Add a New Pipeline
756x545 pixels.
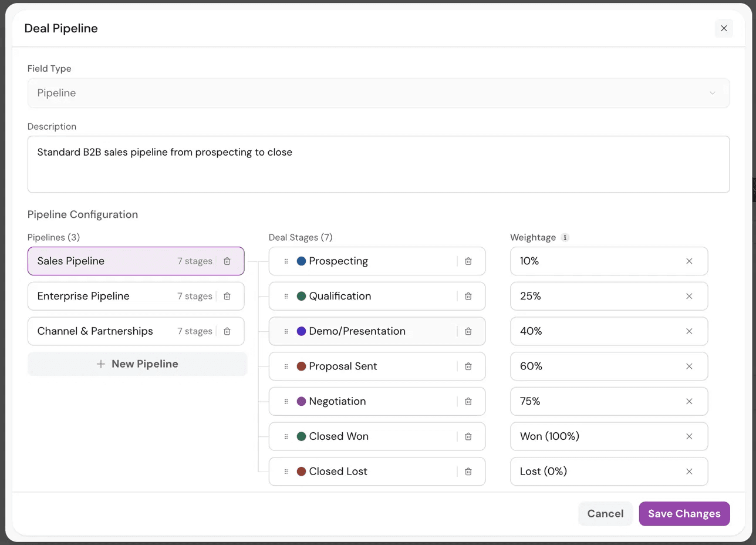click(137, 364)
